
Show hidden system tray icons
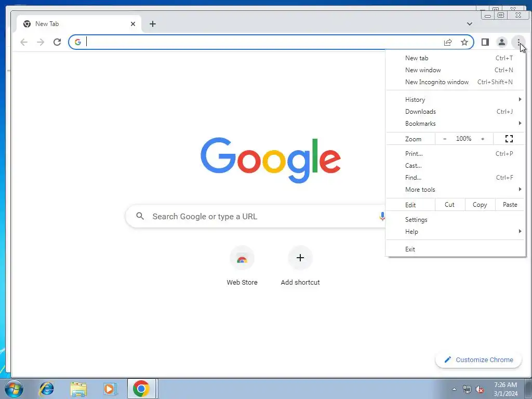pyautogui.click(x=454, y=389)
